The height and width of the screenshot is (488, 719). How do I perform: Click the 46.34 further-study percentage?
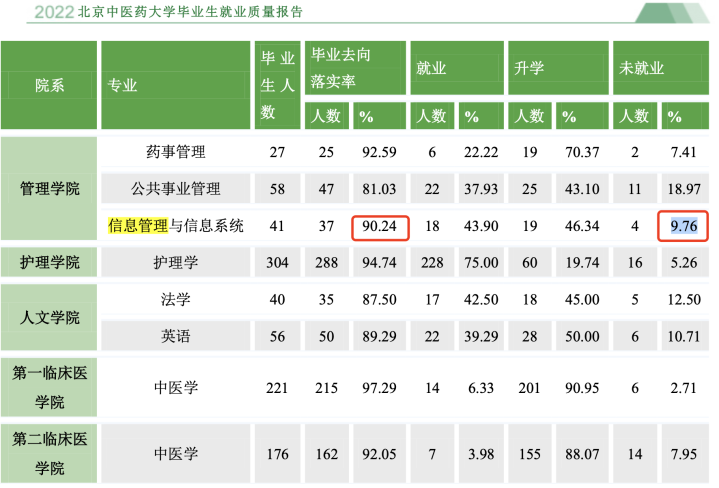pyautogui.click(x=582, y=226)
